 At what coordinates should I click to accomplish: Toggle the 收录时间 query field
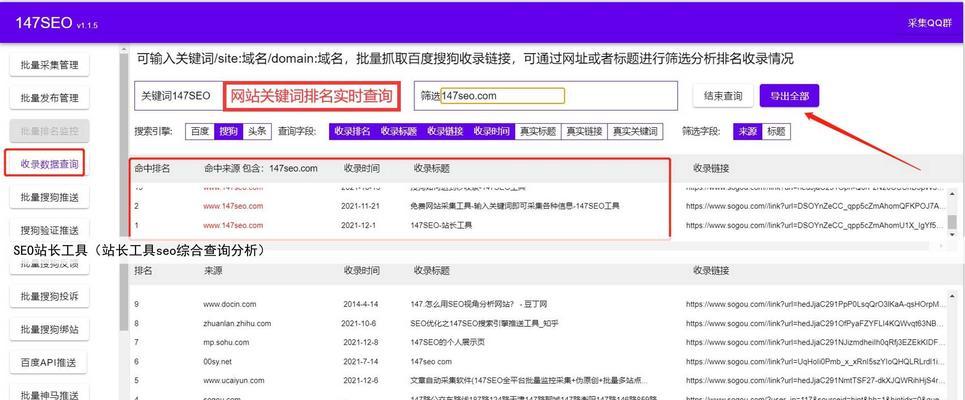pyautogui.click(x=491, y=131)
